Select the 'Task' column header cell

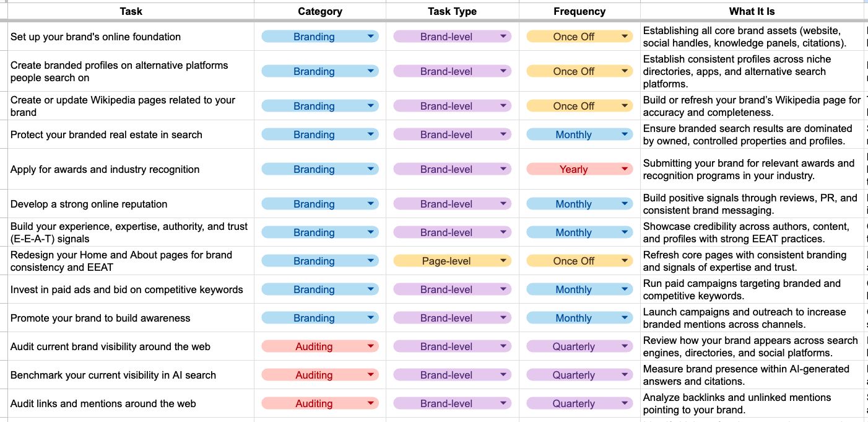[x=131, y=11]
